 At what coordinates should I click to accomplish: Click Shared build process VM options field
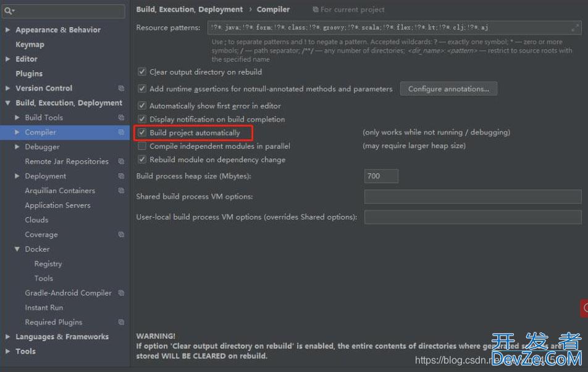472,196
